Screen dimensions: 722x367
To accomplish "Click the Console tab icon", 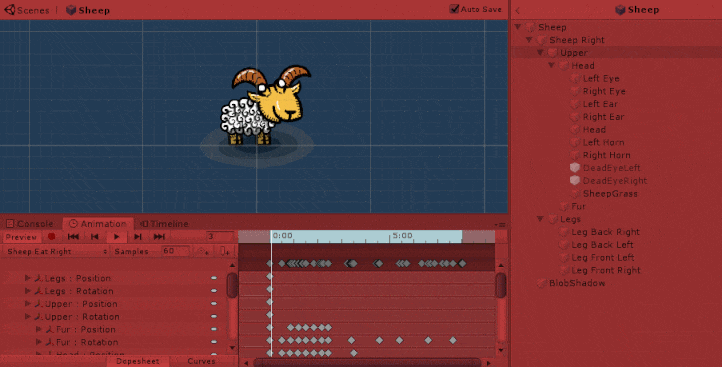I will [10, 224].
